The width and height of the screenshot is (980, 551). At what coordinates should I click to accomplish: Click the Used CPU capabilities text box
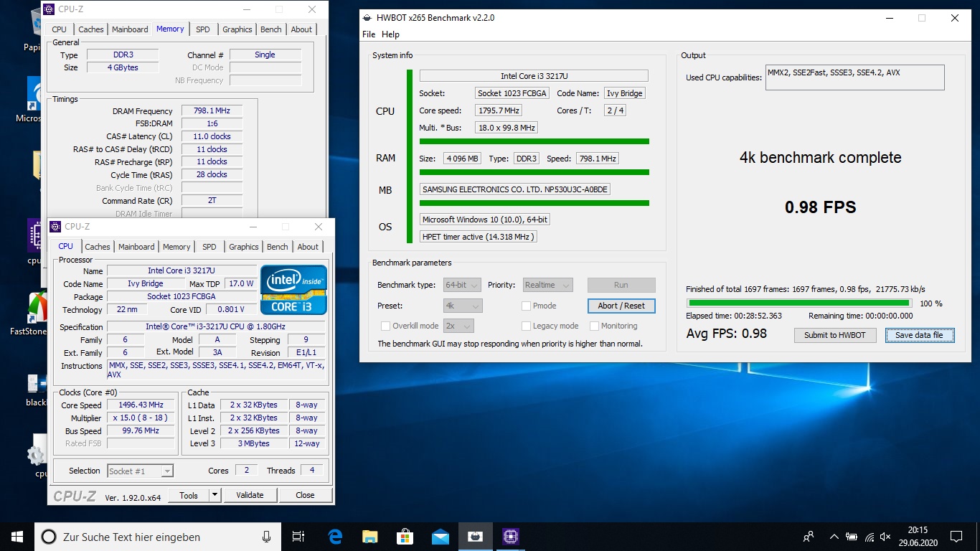point(855,77)
